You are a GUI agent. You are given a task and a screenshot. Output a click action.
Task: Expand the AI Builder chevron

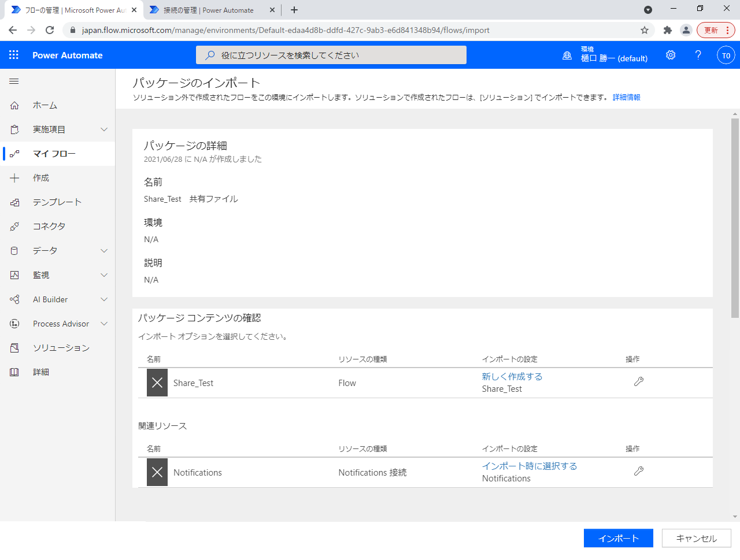(104, 299)
